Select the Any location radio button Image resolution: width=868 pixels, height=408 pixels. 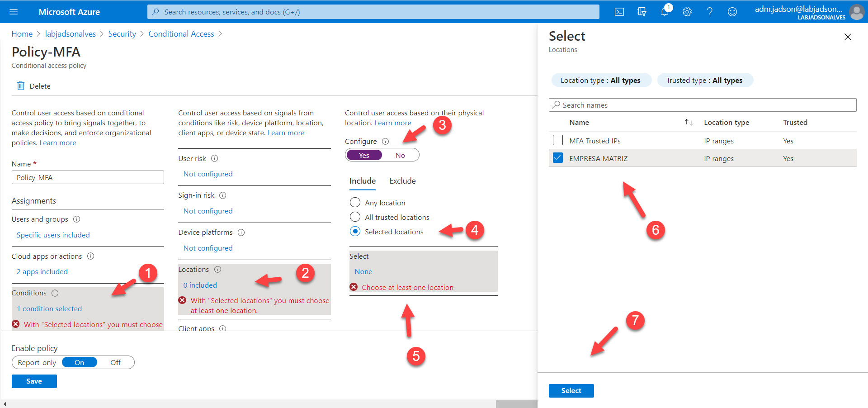[355, 203]
